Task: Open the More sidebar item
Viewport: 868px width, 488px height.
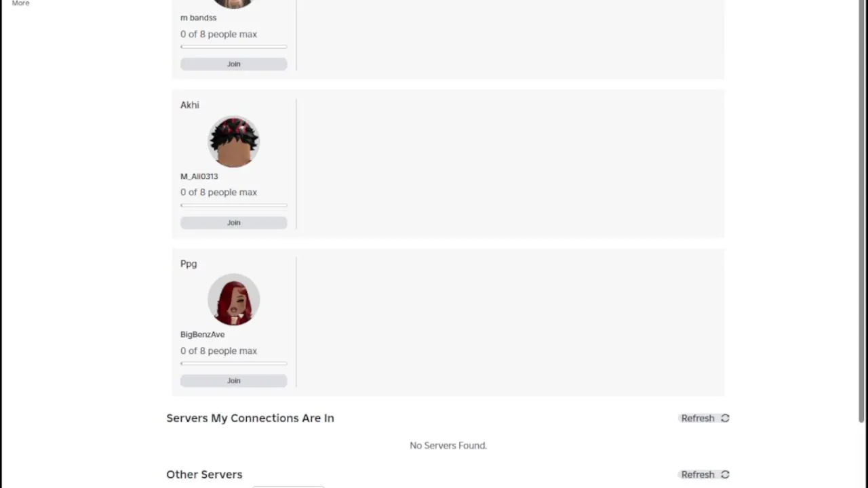Action: click(20, 3)
